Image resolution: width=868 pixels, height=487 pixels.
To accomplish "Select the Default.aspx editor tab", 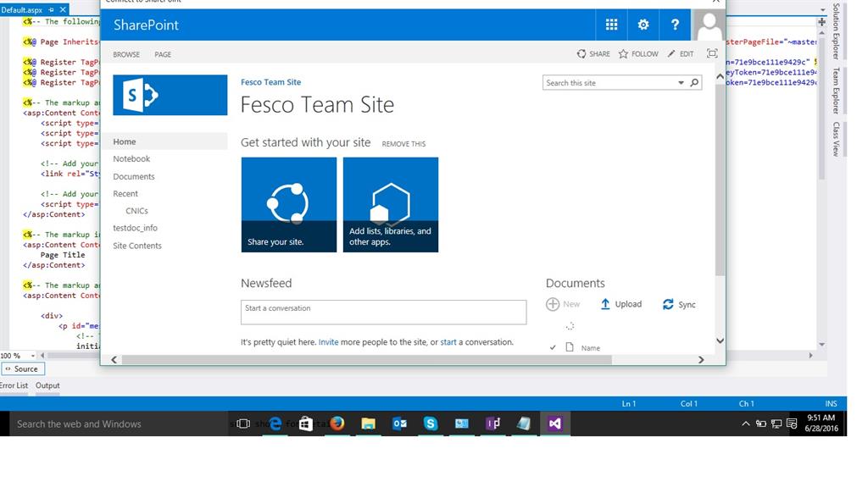I will point(21,10).
